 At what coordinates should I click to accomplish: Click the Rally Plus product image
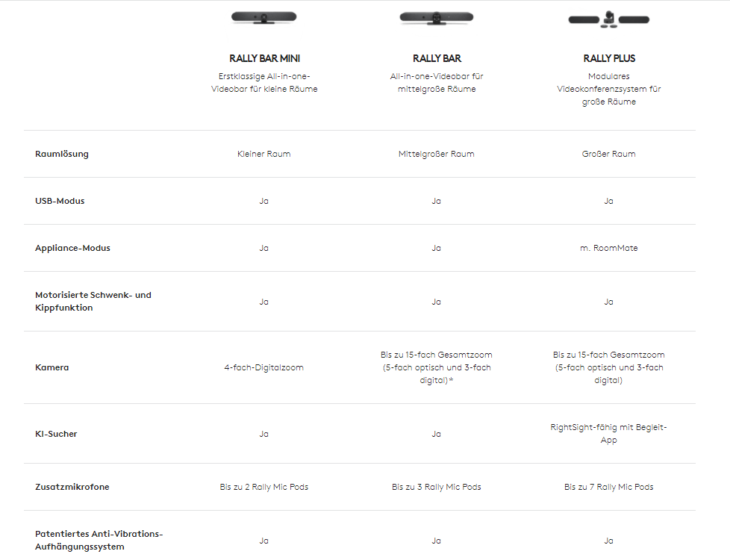pyautogui.click(x=608, y=19)
